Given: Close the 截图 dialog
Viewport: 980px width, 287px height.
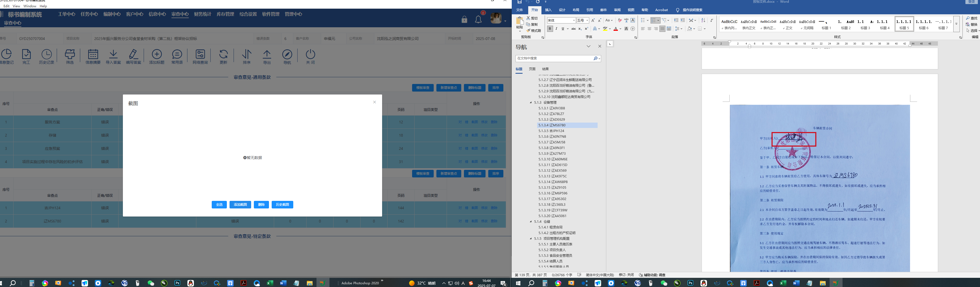Looking at the screenshot, I should click(x=374, y=102).
